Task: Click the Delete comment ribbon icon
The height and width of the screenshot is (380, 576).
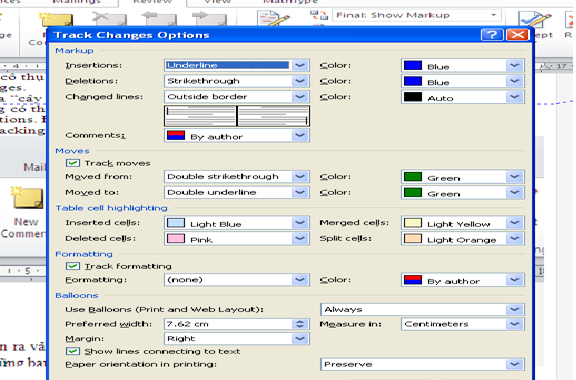Action: pyautogui.click(x=109, y=18)
